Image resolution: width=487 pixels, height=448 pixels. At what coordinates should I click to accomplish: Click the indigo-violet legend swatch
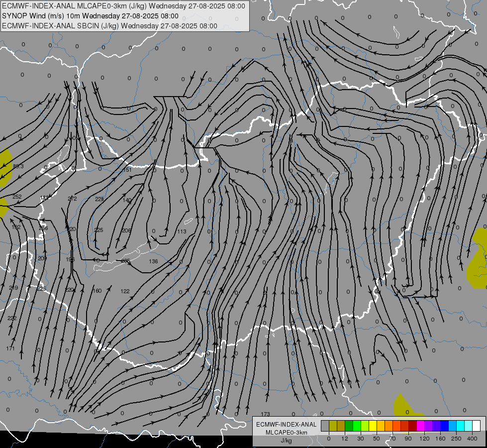pos(437,426)
